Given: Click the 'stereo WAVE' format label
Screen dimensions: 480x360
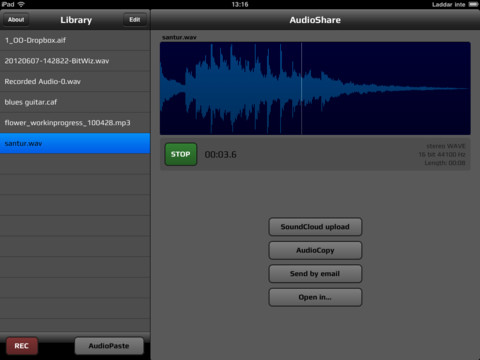Looking at the screenshot, I should [446, 146].
